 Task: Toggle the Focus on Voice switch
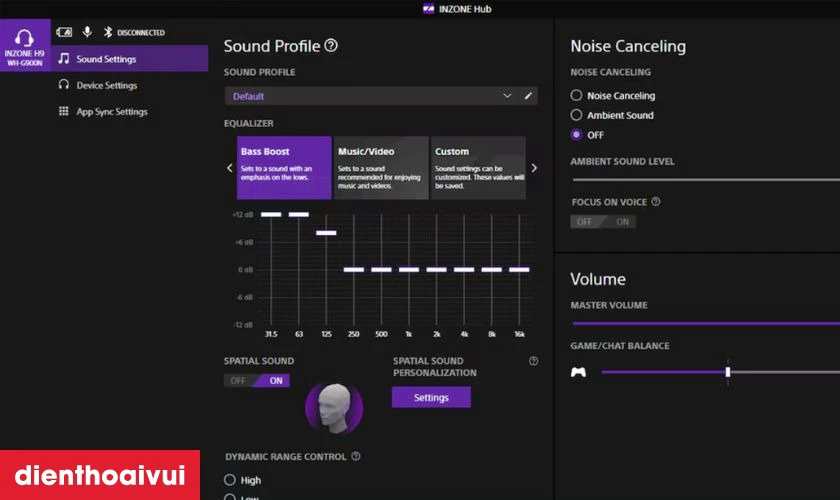[603, 221]
